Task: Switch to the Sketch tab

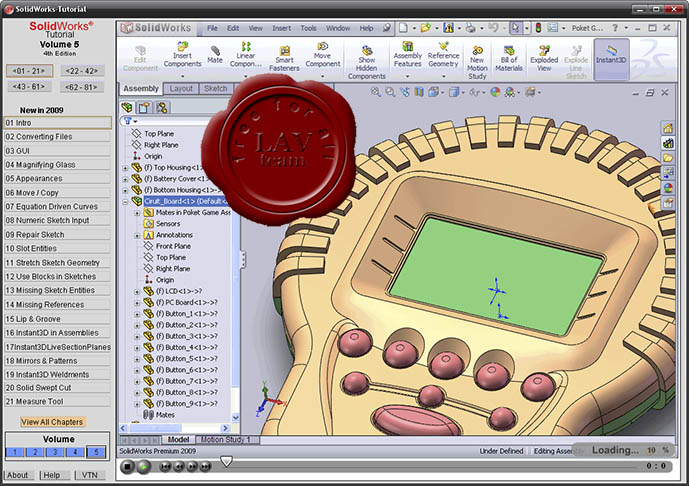Action: (216, 89)
